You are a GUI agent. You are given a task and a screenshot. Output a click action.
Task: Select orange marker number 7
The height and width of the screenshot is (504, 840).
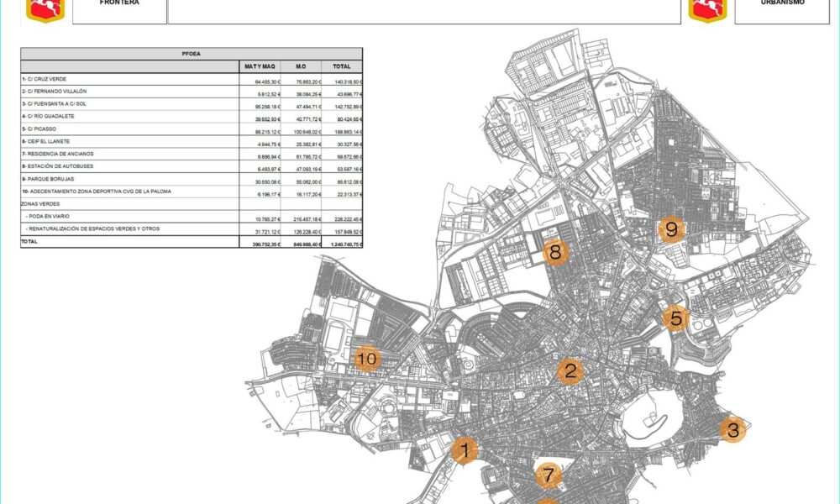point(549,475)
